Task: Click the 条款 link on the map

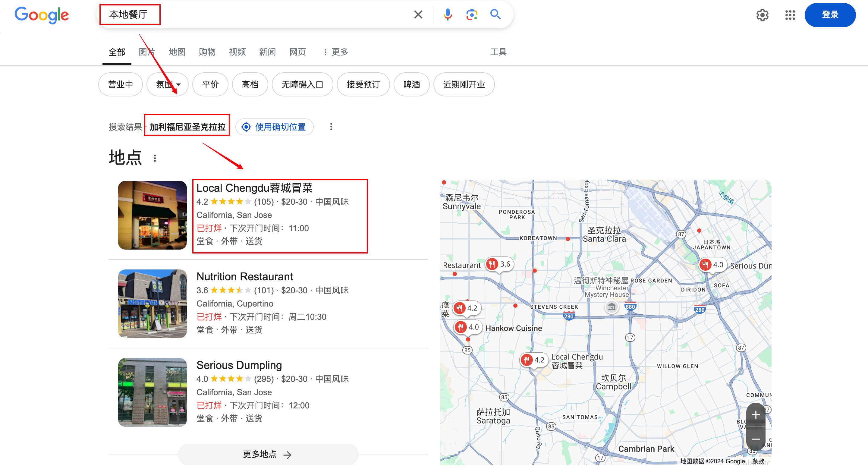Action: [x=758, y=461]
